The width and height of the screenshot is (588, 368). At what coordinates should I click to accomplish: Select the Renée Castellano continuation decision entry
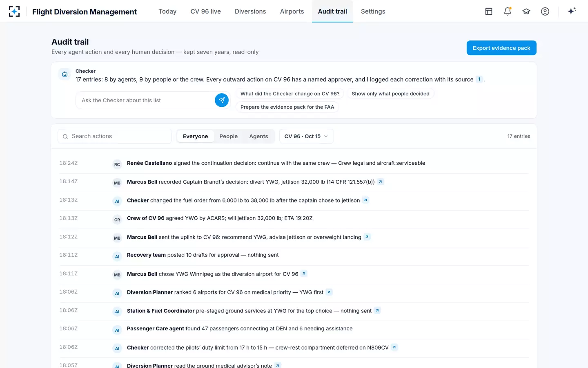pyautogui.click(x=294, y=164)
